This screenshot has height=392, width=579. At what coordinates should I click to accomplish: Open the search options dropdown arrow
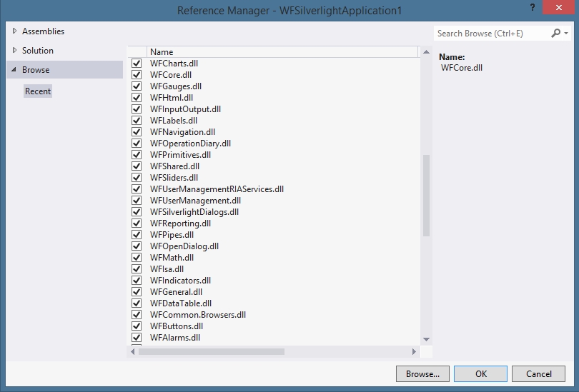point(566,34)
